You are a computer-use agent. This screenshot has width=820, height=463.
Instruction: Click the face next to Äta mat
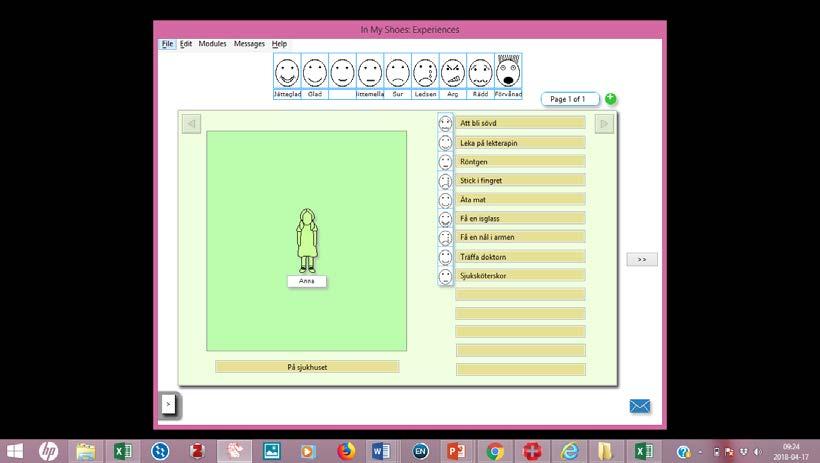pyautogui.click(x=445, y=200)
